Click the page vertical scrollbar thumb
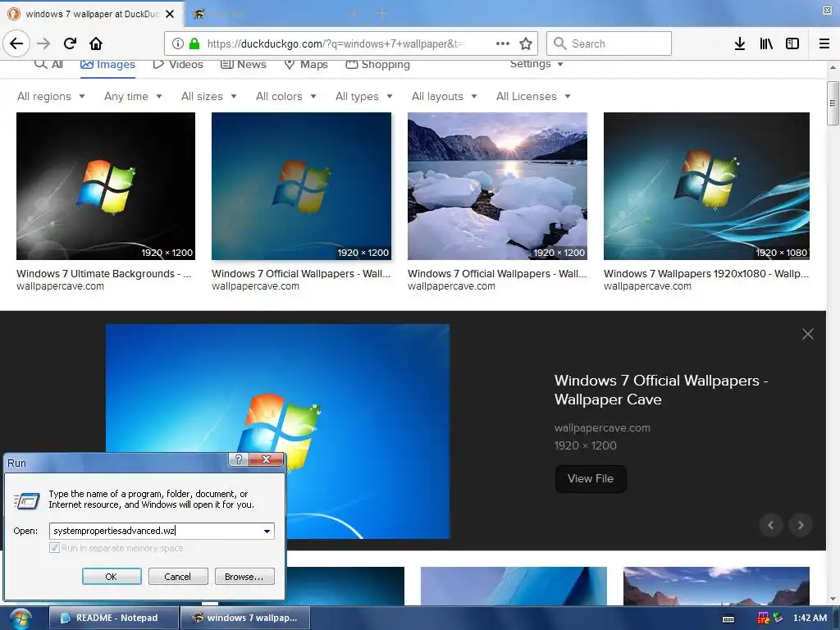 [x=833, y=103]
